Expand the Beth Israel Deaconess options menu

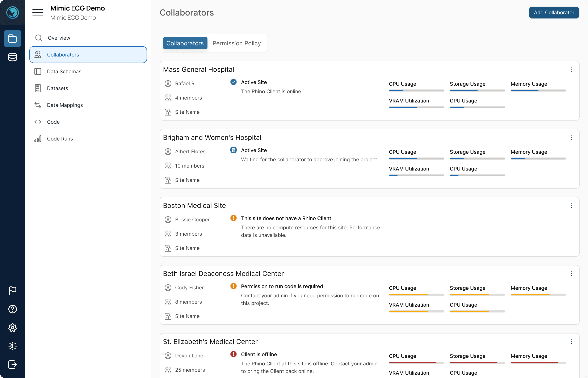point(571,273)
